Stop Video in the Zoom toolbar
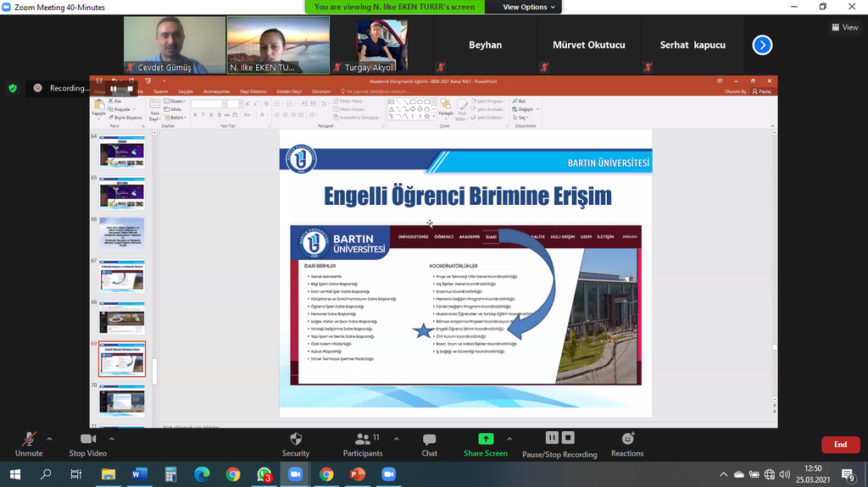 click(x=88, y=445)
